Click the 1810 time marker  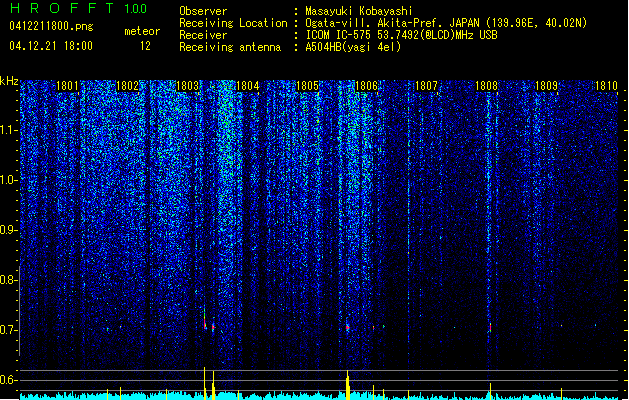pyautogui.click(x=606, y=86)
